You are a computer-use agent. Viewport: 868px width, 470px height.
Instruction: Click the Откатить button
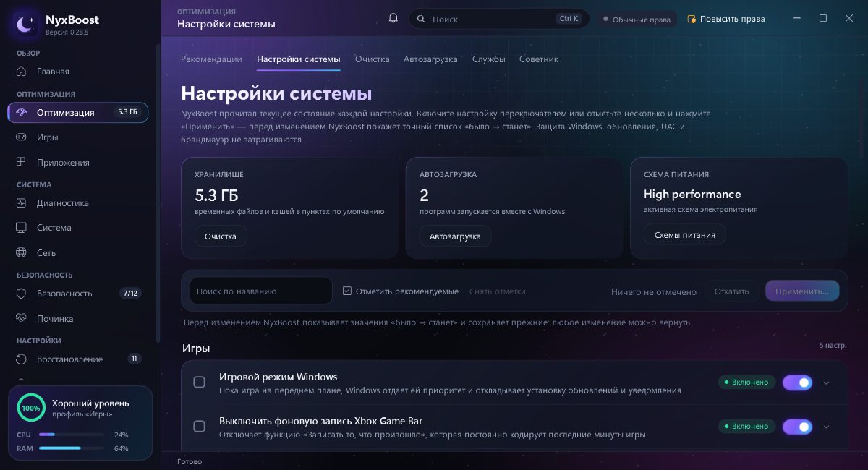coord(731,291)
